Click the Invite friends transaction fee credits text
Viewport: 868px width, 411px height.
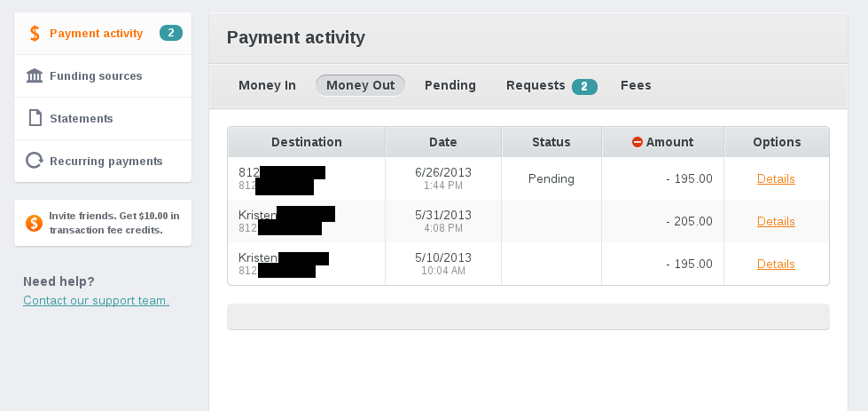click(x=114, y=223)
